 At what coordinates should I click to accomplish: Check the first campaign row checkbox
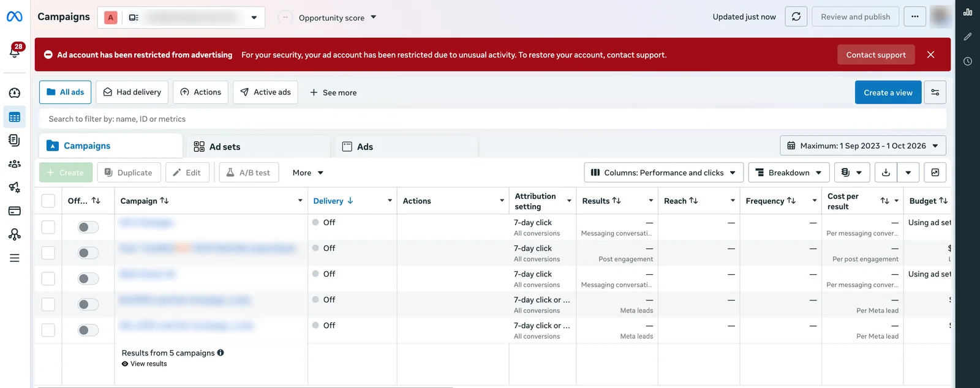[48, 227]
